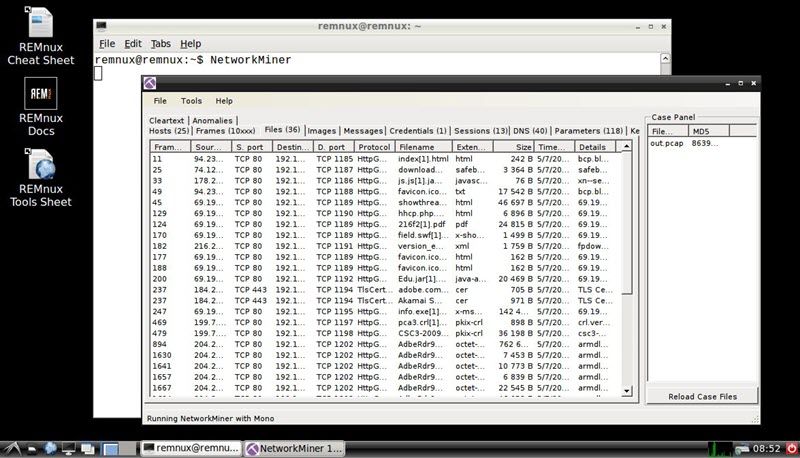Switch to first workspace in pager

click(x=110, y=449)
